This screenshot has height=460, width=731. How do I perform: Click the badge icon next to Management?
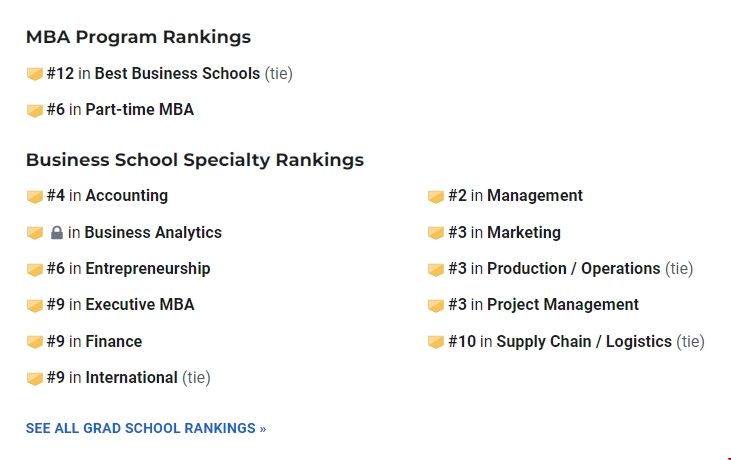click(x=436, y=197)
